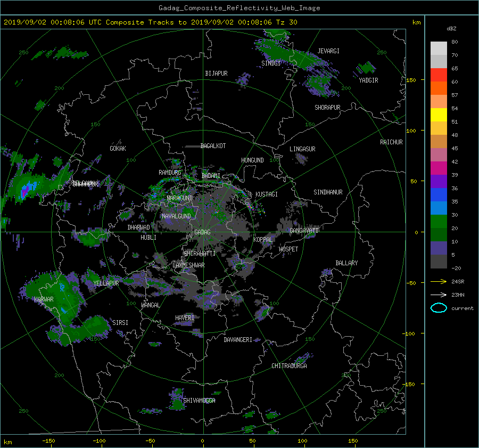Click the RAMDURG city label
The height and width of the screenshot is (448, 479).
[170, 173]
